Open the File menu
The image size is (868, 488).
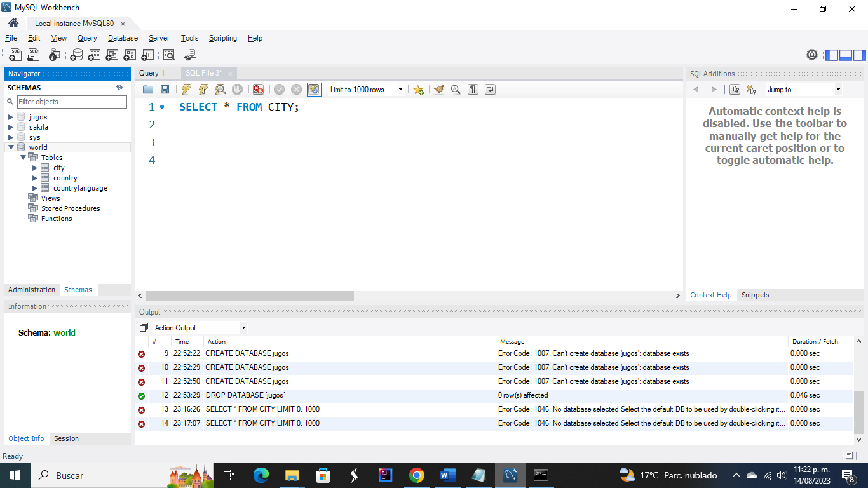tap(11, 38)
